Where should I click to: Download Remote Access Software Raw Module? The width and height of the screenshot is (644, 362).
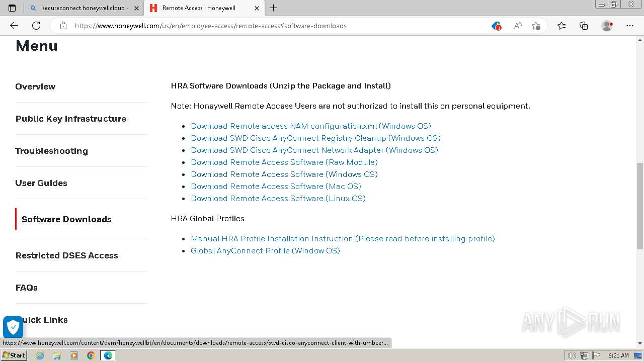coord(284,162)
